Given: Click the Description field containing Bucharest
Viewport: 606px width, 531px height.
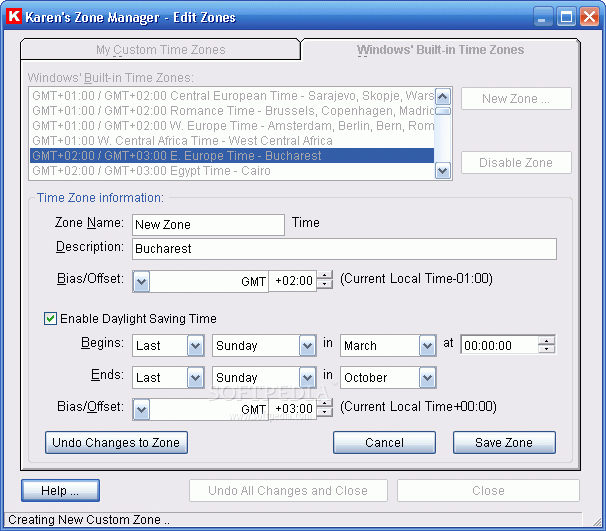Looking at the screenshot, I should coord(344,249).
